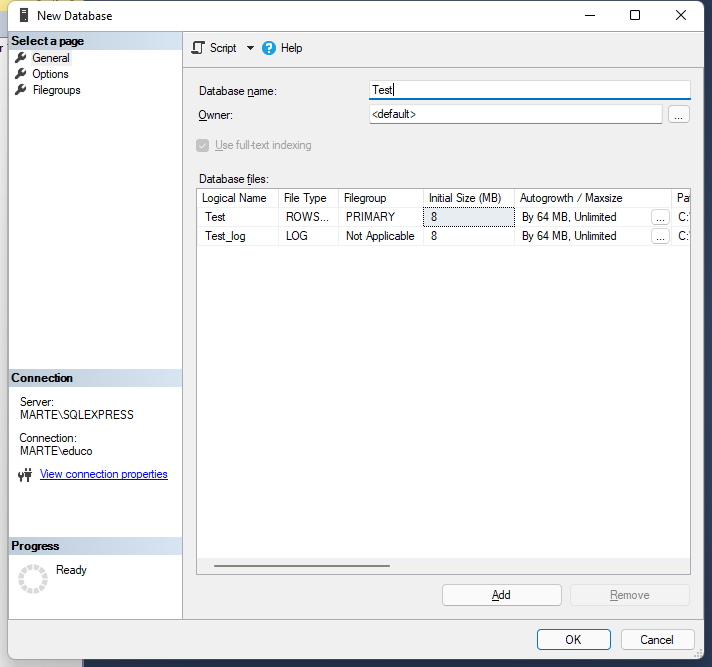Edit the initial size of Test row
The height and width of the screenshot is (667, 712).
point(469,217)
